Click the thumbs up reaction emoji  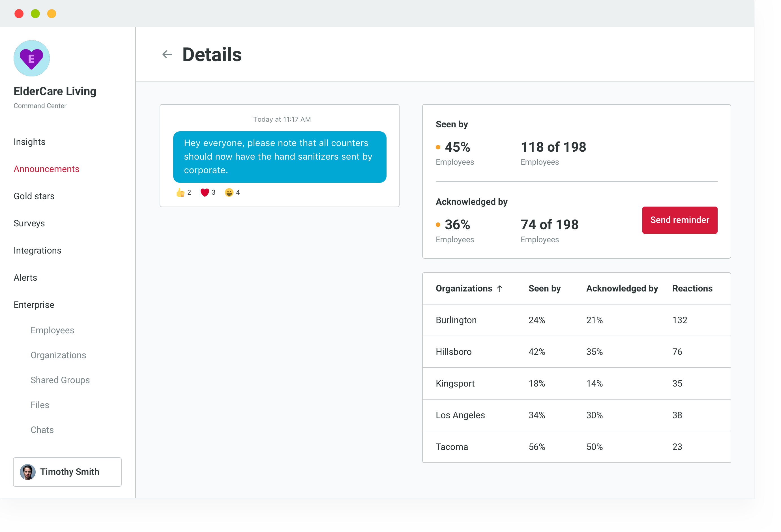tap(180, 193)
